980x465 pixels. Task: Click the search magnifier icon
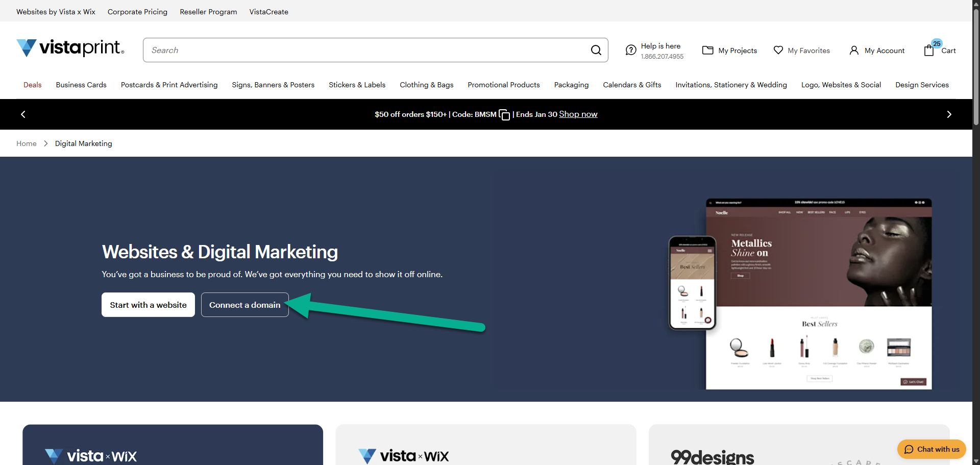tap(596, 50)
